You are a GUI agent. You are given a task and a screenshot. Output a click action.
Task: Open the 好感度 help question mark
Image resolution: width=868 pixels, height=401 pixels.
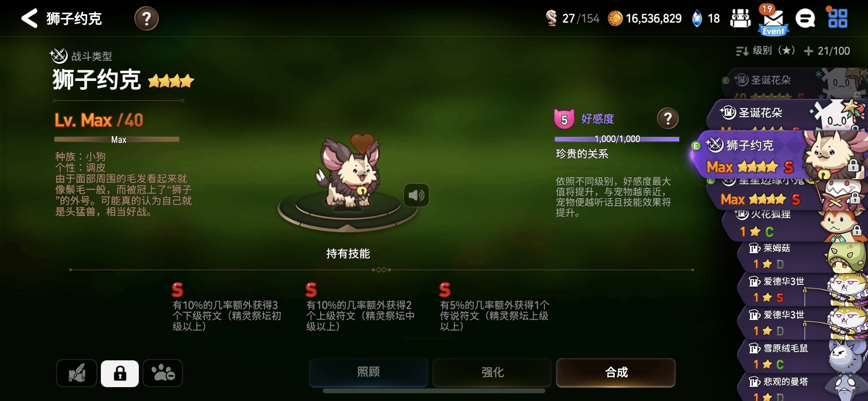668,118
